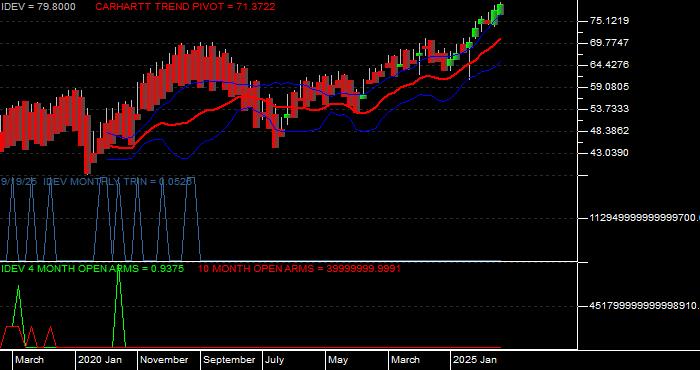The image size is (700, 370).
Task: Click the March date label next to 2025 Jan
Action: 405,360
